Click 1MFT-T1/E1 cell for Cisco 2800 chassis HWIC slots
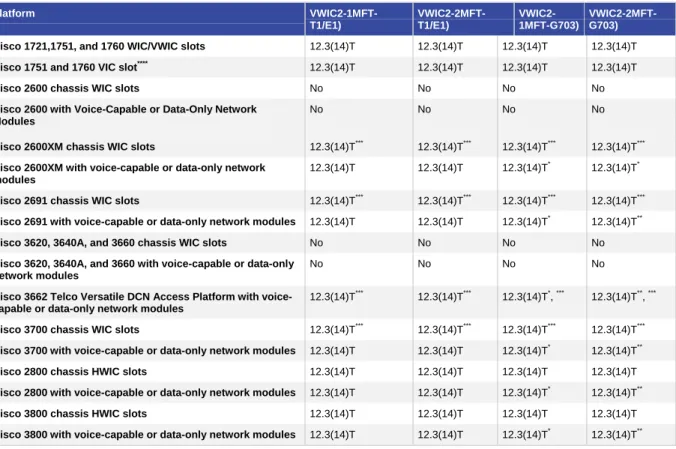 (x=332, y=371)
